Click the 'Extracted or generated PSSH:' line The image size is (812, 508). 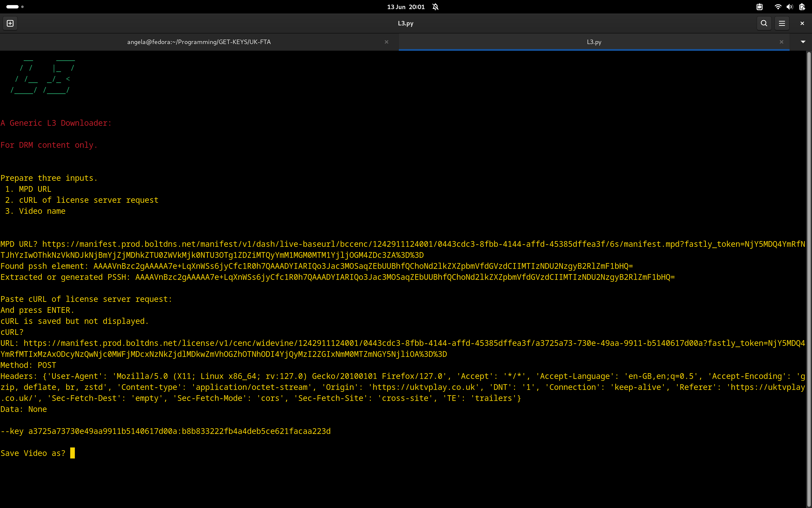337,277
